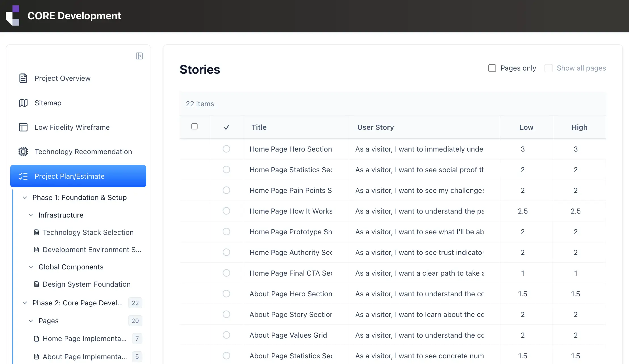Navigate to Sitemap in sidebar
This screenshot has height=364, width=629.
point(48,103)
